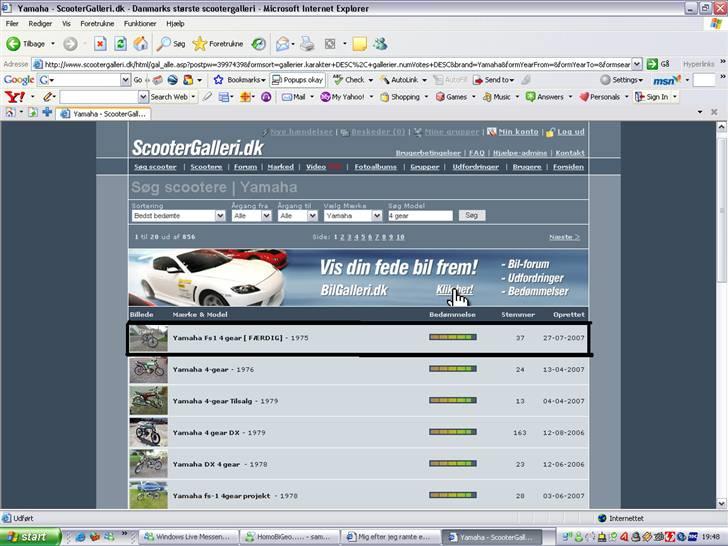The image size is (728, 546).
Task: Expand the Yahoo search box dropdown
Action: coord(143,97)
